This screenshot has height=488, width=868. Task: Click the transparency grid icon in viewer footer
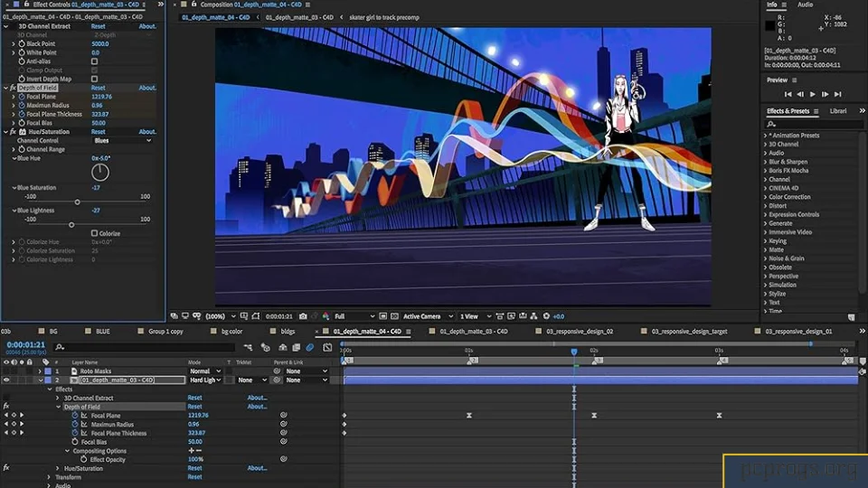[394, 316]
